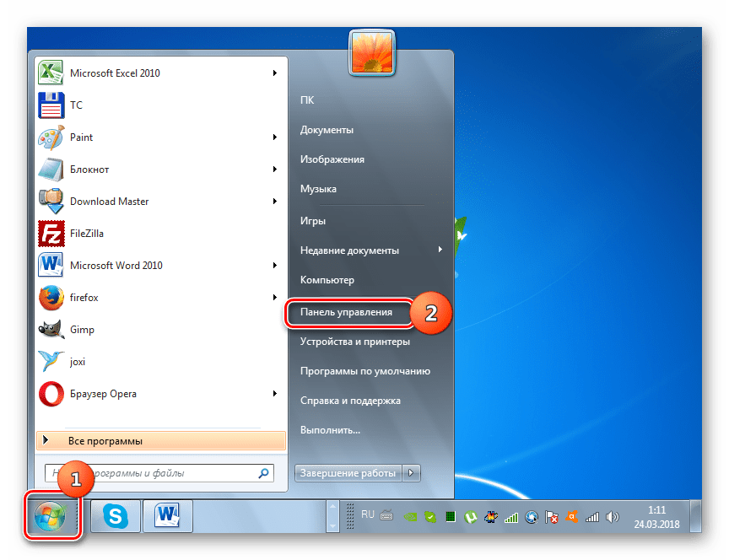Click the taskbar toolbar up arrow
Screen dimensions: 729x560
333,507
